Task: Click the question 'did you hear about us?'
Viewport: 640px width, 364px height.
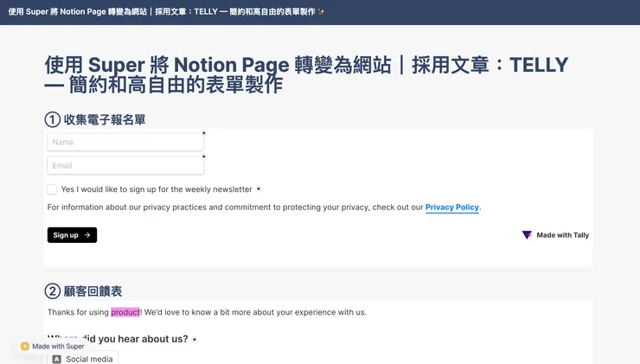Action: click(118, 339)
